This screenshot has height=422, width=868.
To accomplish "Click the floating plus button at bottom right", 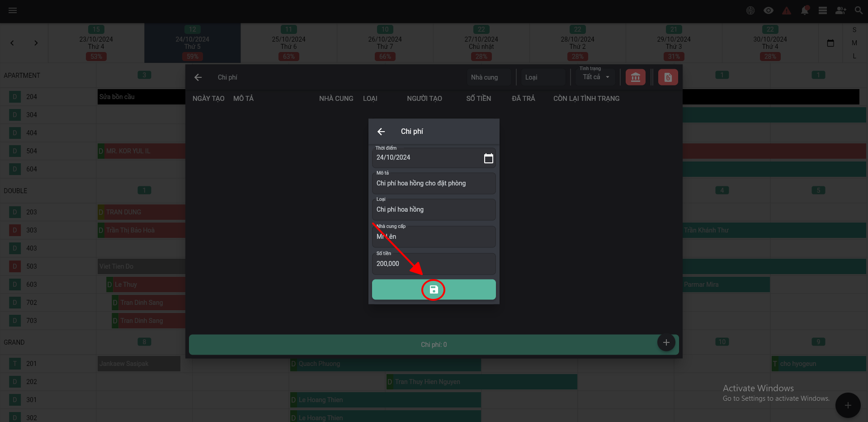I will click(848, 405).
